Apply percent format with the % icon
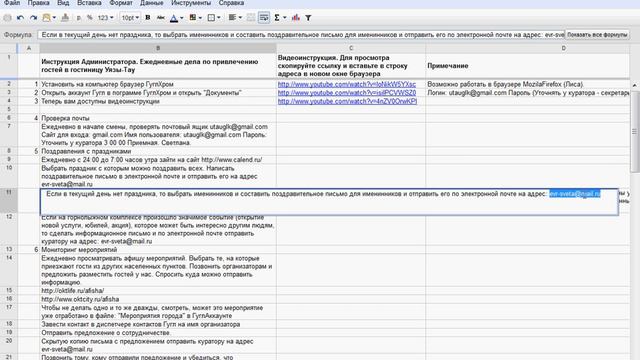The image size is (640, 360). point(89,18)
